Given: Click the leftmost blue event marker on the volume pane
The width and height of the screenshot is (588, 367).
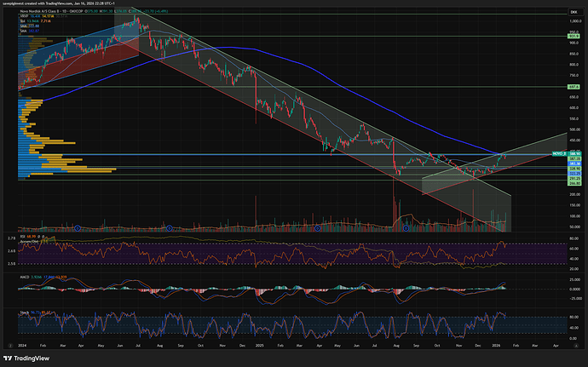Looking at the screenshot, I should pyautogui.click(x=78, y=227).
